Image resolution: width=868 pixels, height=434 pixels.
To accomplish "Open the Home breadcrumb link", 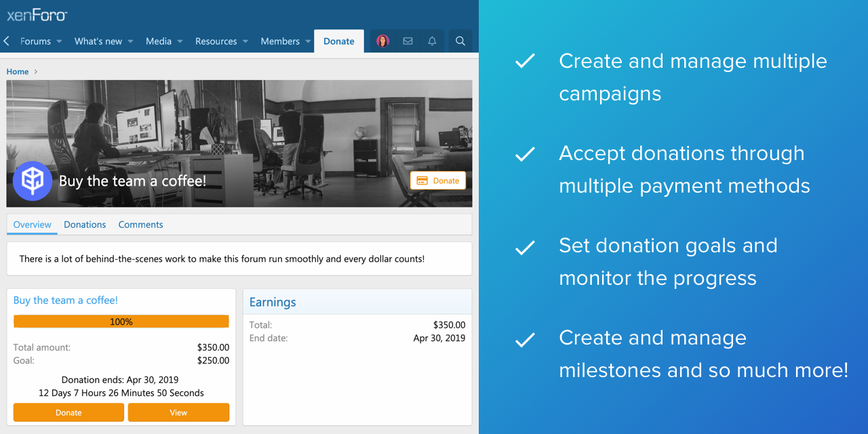I will (x=18, y=72).
